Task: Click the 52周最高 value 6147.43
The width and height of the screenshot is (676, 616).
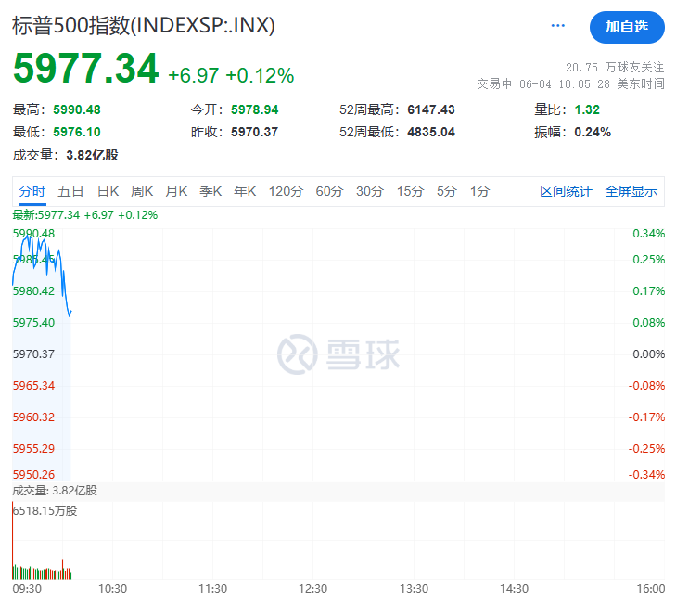Action: pos(431,109)
